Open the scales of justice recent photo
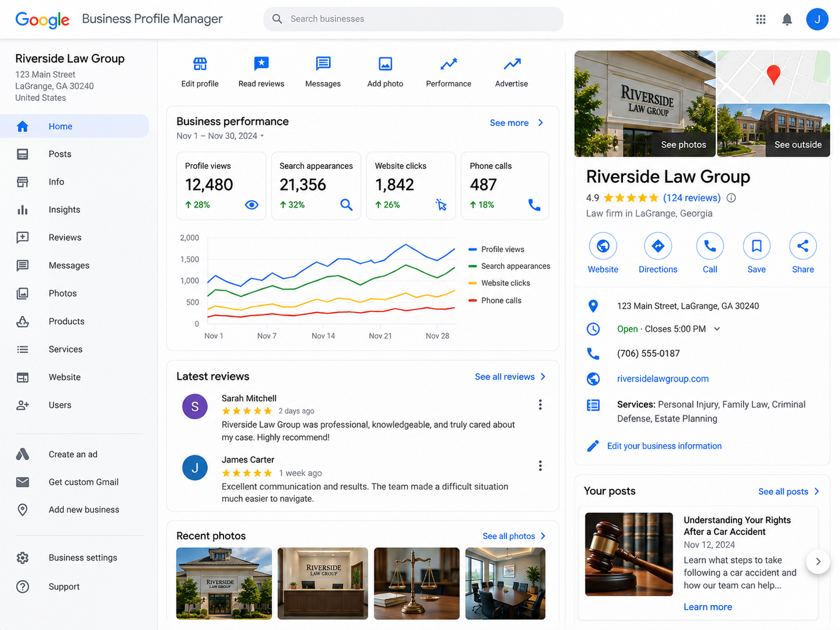This screenshot has width=840, height=630. coord(417,584)
